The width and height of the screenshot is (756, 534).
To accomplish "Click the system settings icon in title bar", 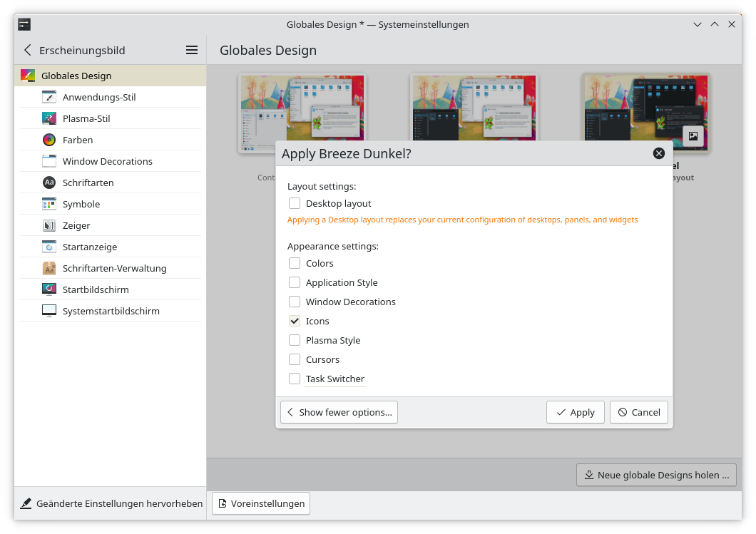I will [x=24, y=24].
